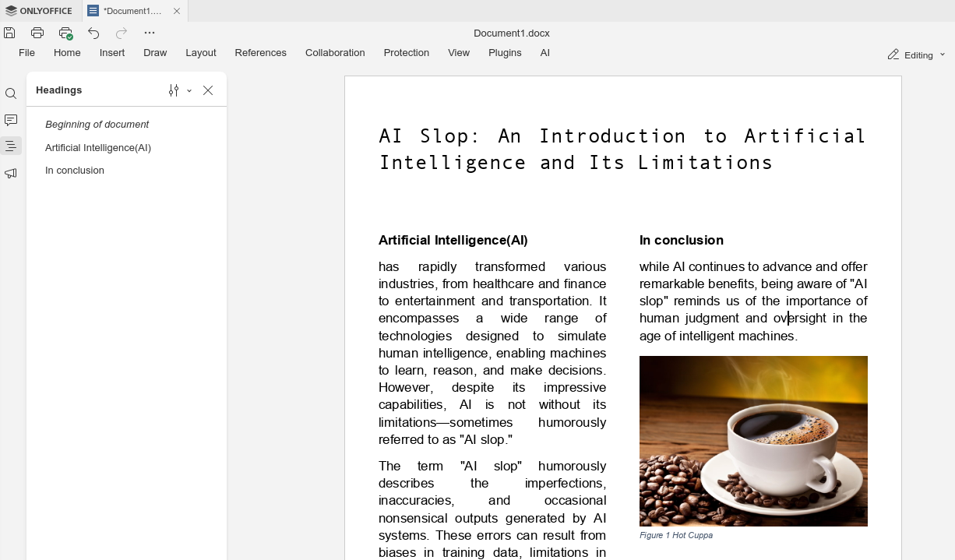Click the Print icon
955x560 pixels.
coord(37,33)
